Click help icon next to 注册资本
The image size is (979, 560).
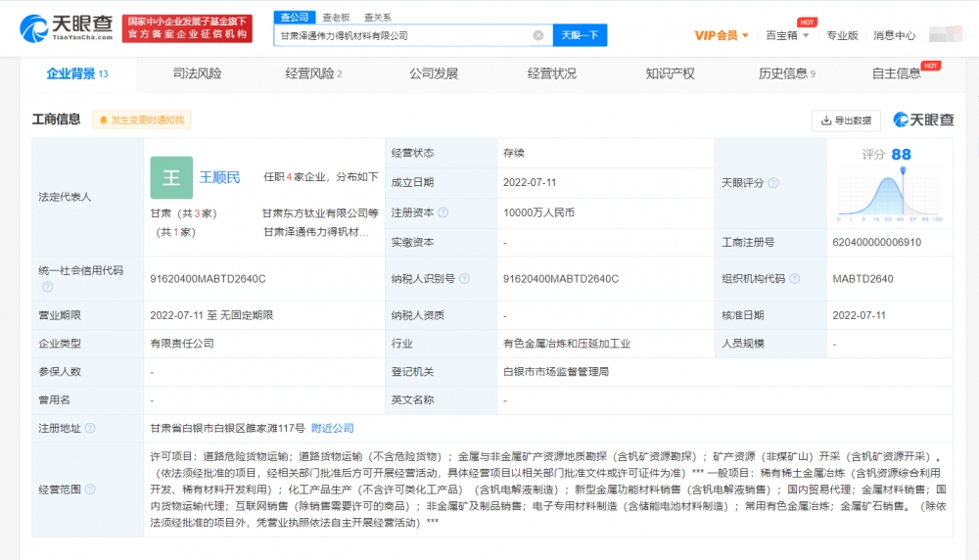click(x=443, y=212)
